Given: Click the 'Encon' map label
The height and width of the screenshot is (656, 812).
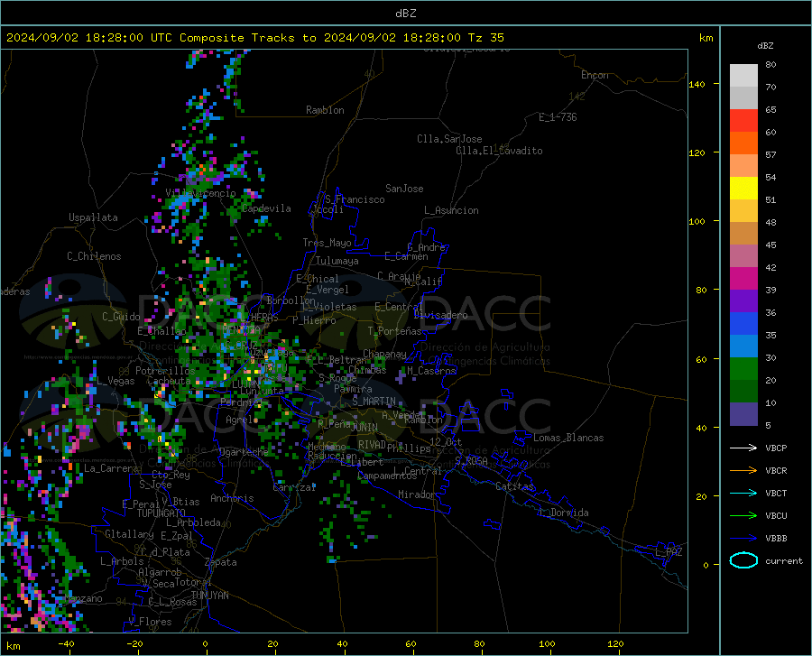Looking at the screenshot, I should [595, 75].
